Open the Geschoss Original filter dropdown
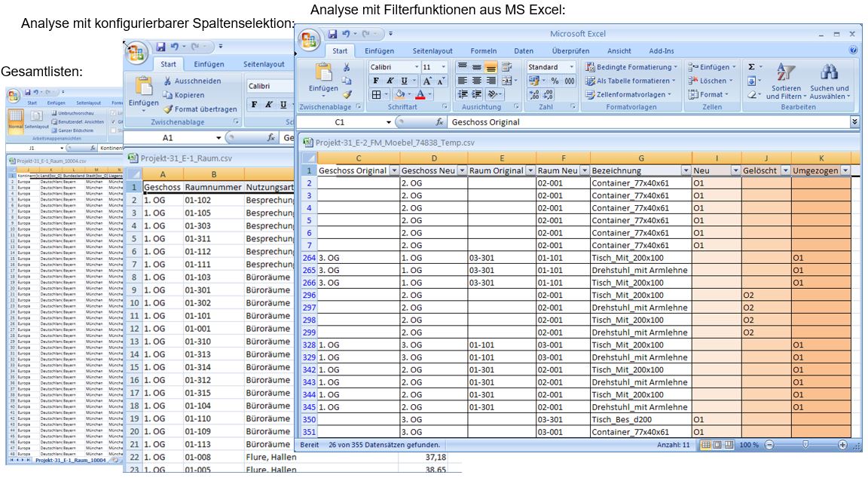868x478 pixels. [x=393, y=170]
